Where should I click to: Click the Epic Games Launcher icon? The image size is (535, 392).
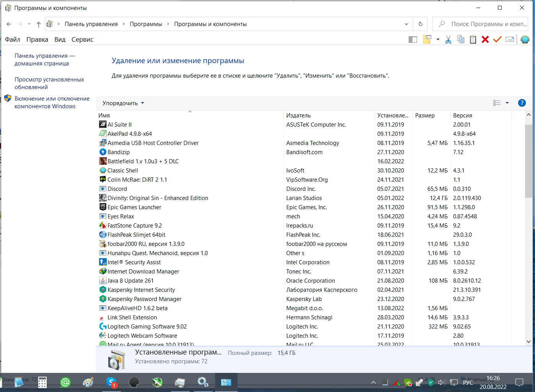[x=103, y=207]
